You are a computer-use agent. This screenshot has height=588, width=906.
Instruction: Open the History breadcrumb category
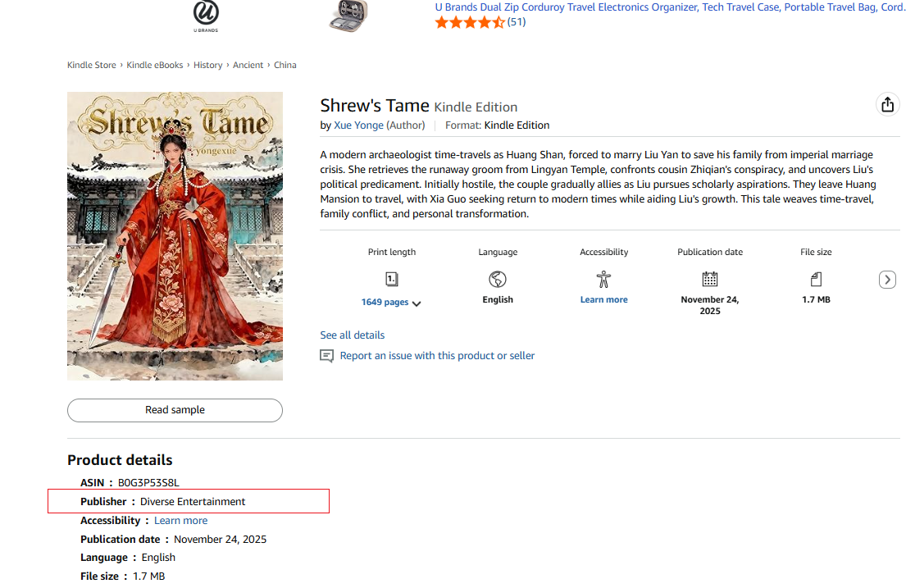(207, 65)
